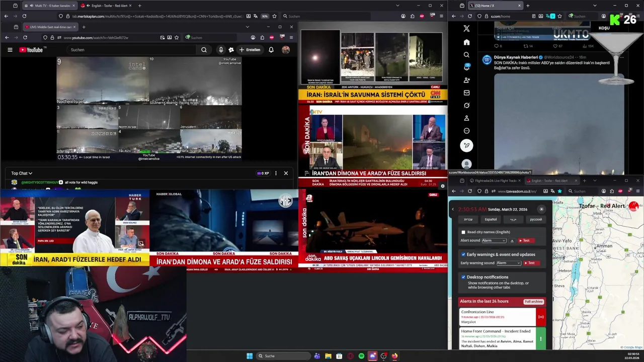644x362 pixels.
Task: Click the Windows Start button
Action: [x=250, y=356]
